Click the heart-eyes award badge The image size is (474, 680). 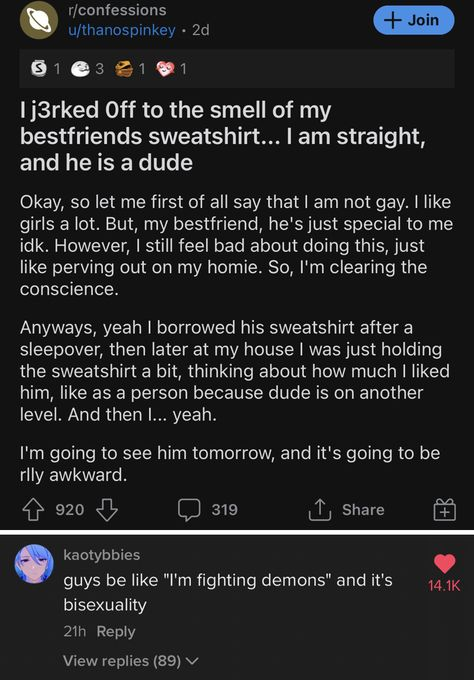(165, 69)
